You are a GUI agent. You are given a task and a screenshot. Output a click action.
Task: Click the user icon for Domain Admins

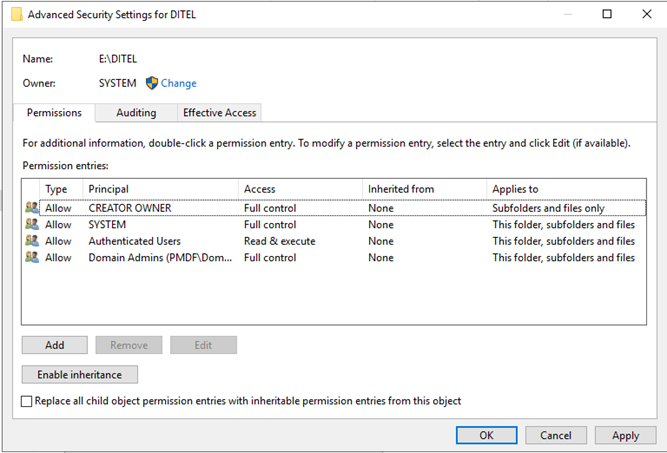point(32,257)
